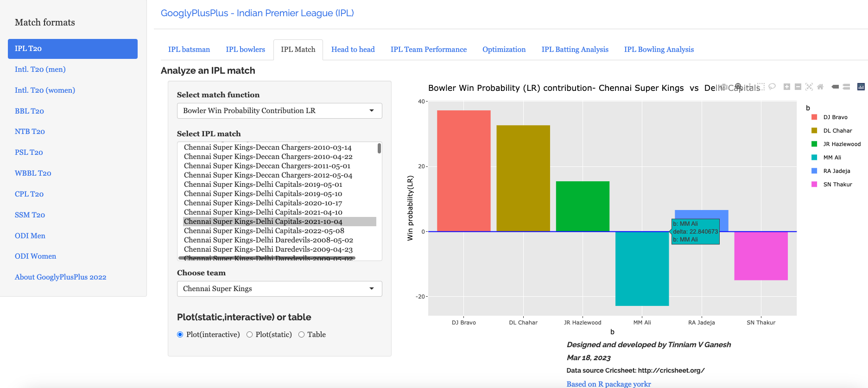Select the Plot(static) radio button
Screen dimensions: 868x388
tap(250, 335)
